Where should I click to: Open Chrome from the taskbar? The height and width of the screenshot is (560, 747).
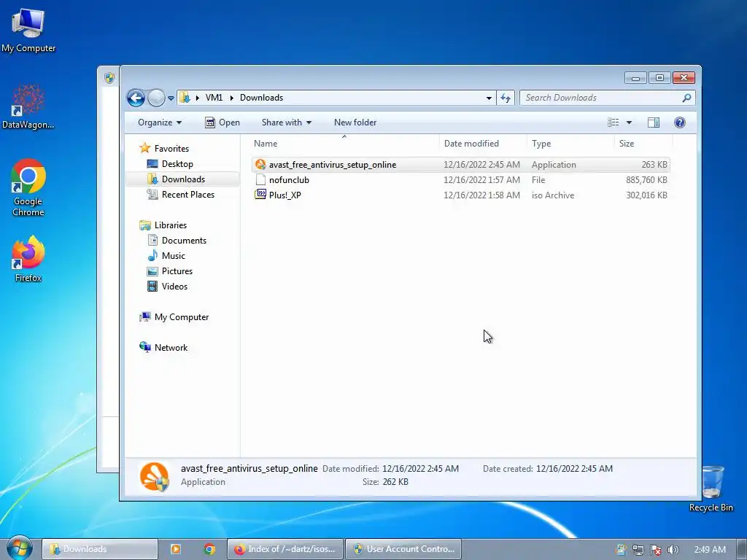(x=209, y=549)
